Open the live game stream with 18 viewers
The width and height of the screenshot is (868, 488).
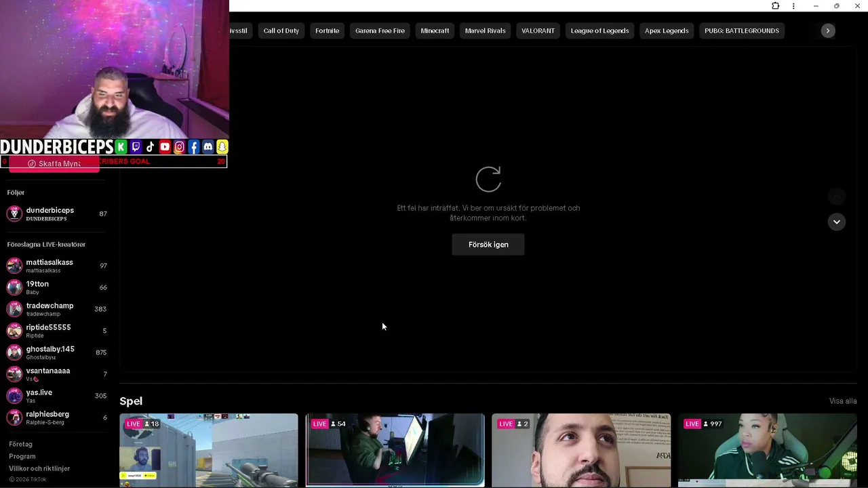point(209,450)
